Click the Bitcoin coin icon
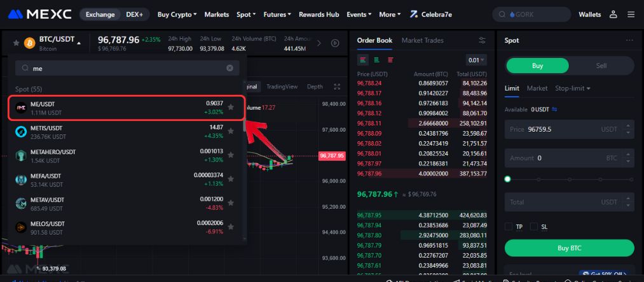Viewport: 644px width, 282px height. click(x=30, y=43)
